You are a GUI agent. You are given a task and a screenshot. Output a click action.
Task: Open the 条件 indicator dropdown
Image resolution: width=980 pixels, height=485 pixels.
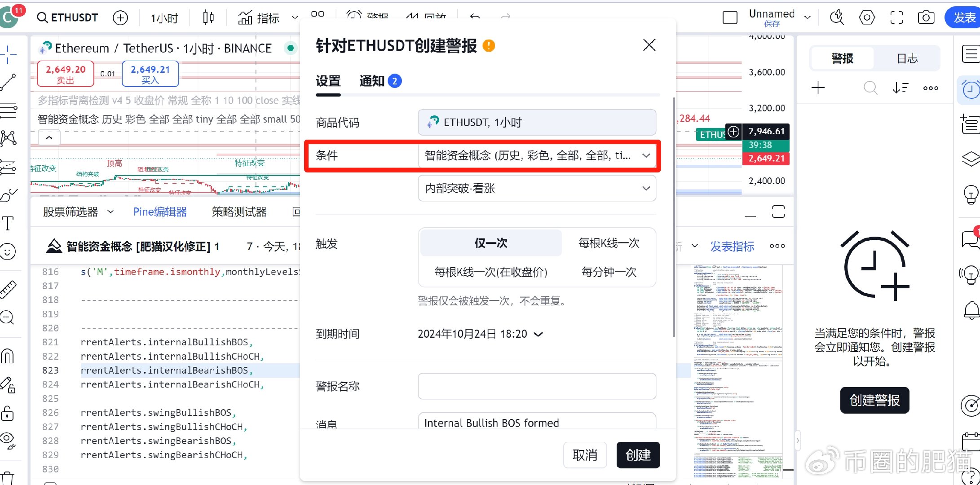click(x=537, y=155)
